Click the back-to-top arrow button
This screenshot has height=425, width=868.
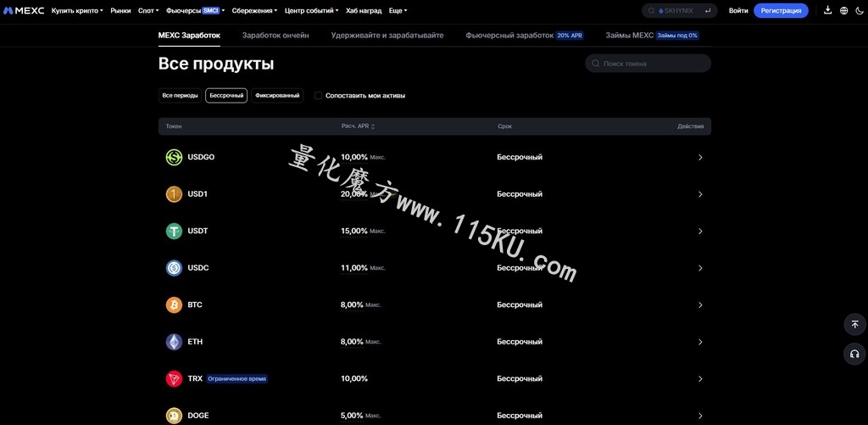coord(854,324)
